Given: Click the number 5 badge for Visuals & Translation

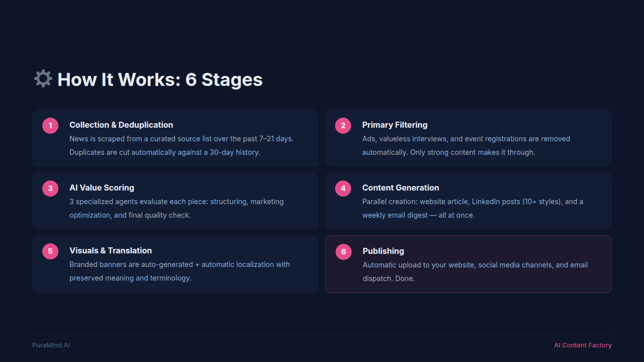Looking at the screenshot, I should tap(50, 251).
